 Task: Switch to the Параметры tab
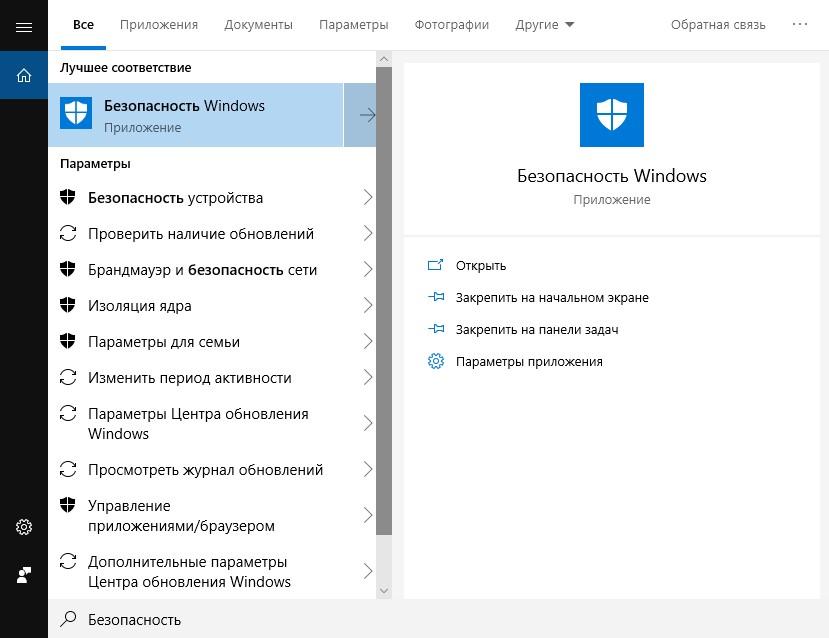[x=354, y=25]
